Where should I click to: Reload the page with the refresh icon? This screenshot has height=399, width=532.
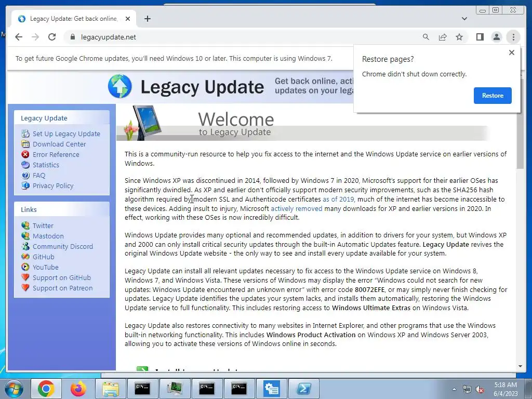coord(52,37)
